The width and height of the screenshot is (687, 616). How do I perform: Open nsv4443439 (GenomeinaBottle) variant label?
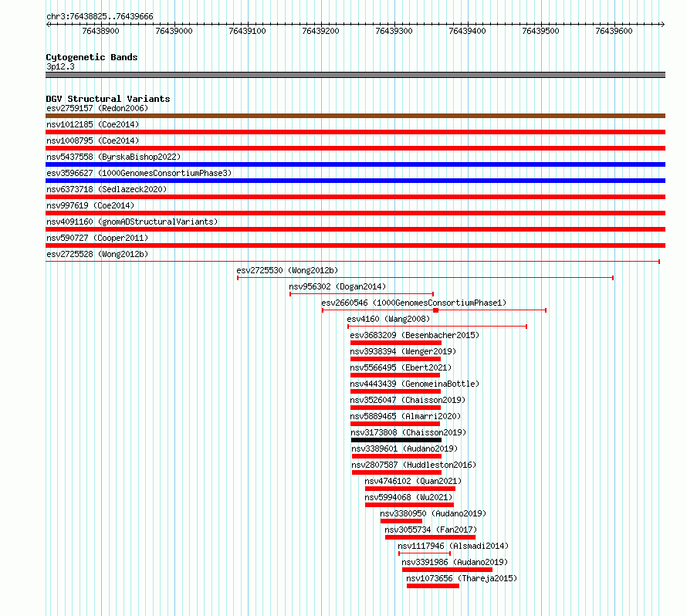coord(415,384)
